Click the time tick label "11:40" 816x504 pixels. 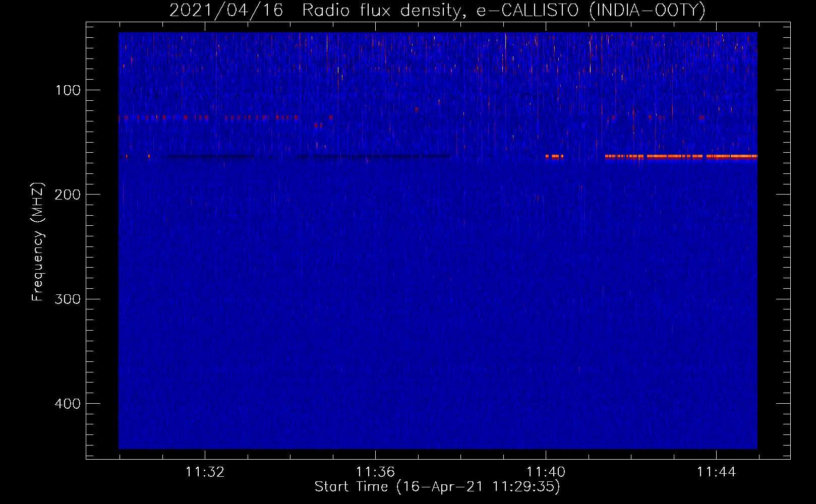tap(546, 472)
